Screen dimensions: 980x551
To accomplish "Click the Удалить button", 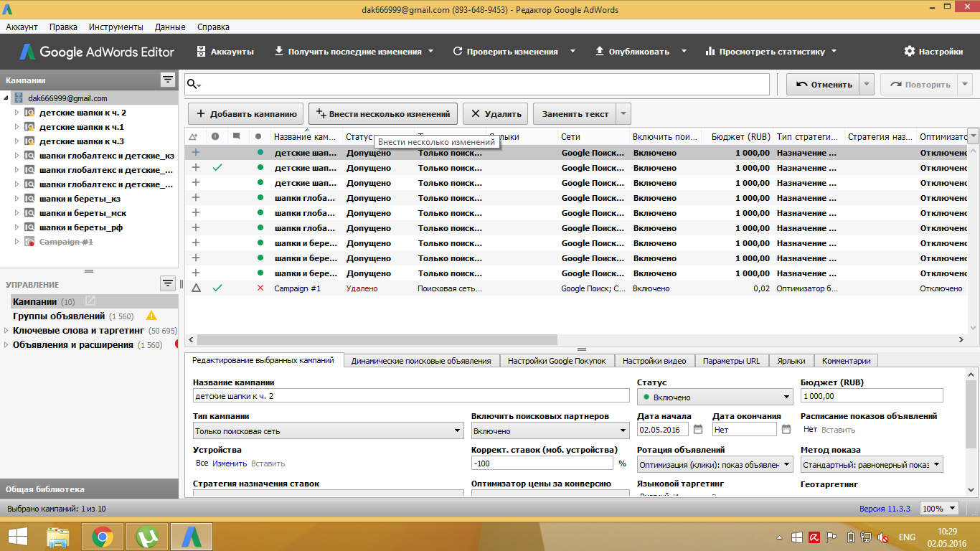I will click(496, 114).
